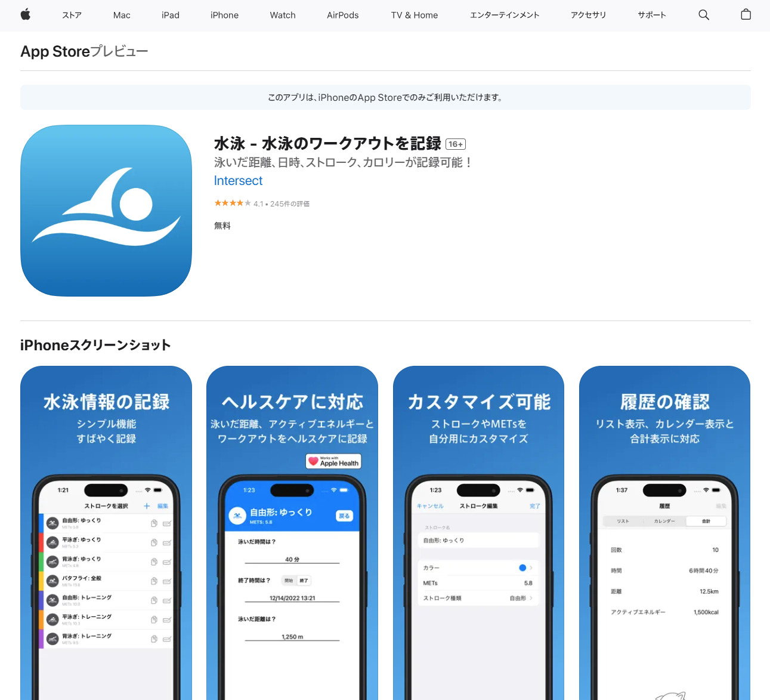Open the カスタマイズ可能 screenshot
Screen dimensions: 770x700
pos(478,533)
